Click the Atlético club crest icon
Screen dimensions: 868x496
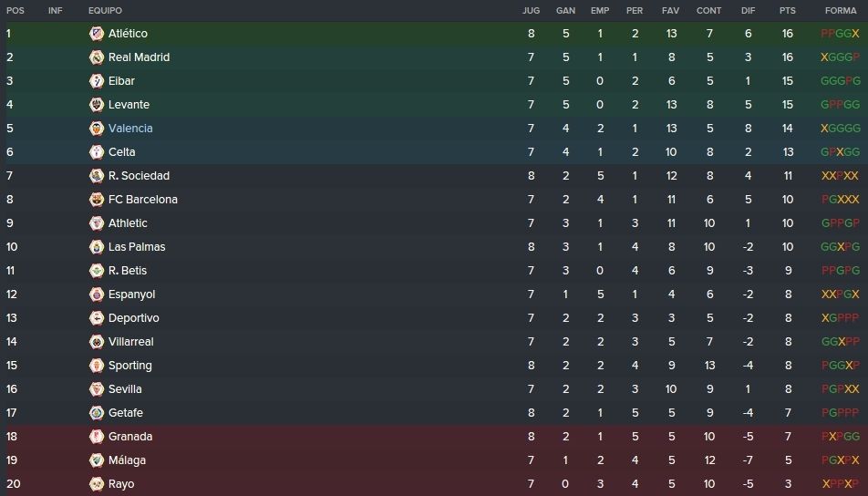[x=97, y=34]
